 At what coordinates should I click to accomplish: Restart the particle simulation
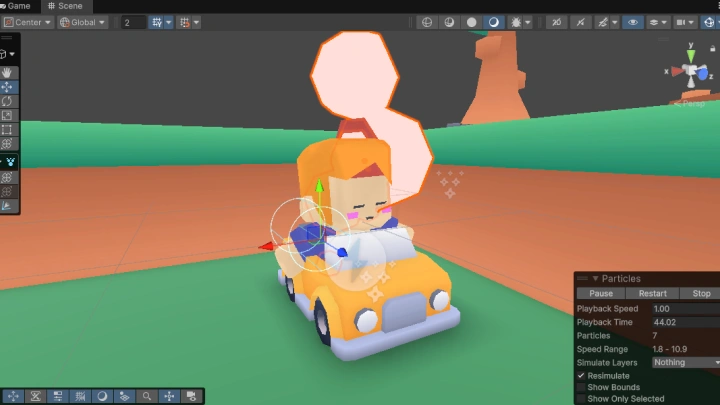tap(652, 293)
